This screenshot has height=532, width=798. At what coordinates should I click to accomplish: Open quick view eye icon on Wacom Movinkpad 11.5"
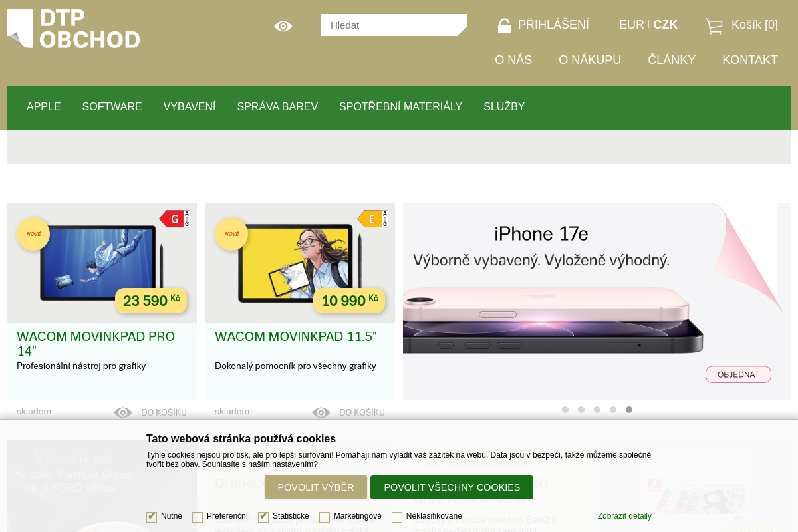[x=321, y=412]
